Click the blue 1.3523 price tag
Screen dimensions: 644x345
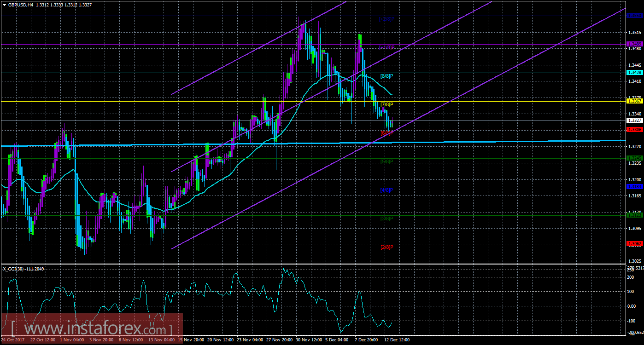[635, 15]
